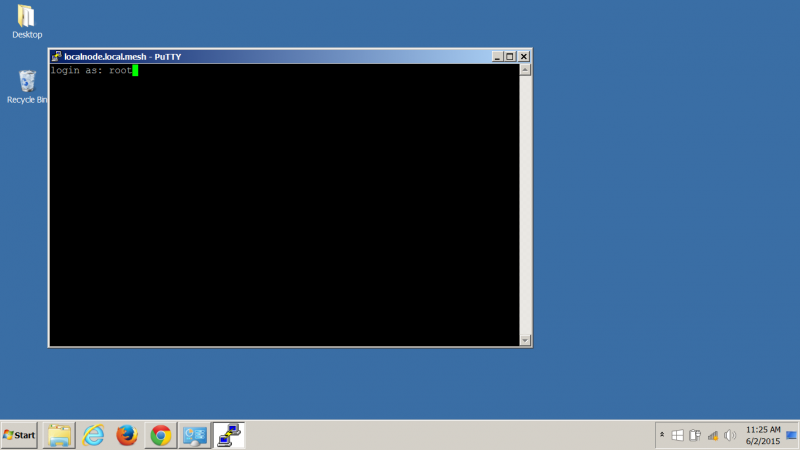800x450 pixels.
Task: Open Windows Explorer from the taskbar
Action: (59, 435)
